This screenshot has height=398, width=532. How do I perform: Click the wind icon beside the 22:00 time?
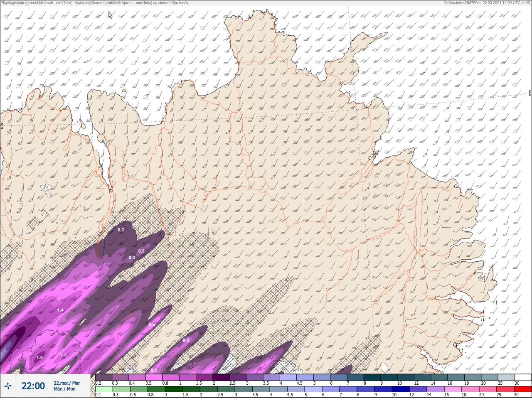tap(8, 386)
